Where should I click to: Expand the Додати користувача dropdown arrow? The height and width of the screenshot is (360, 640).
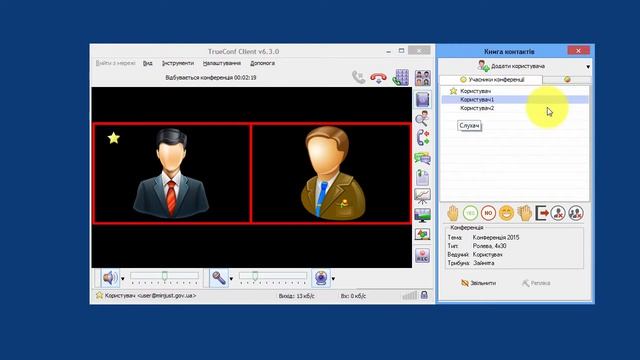pos(588,67)
